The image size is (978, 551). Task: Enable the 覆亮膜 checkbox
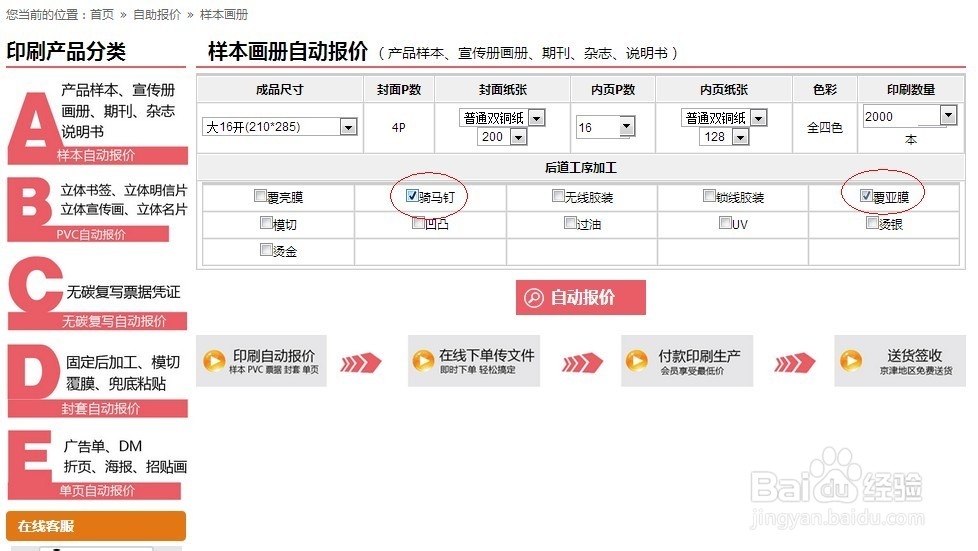261,196
